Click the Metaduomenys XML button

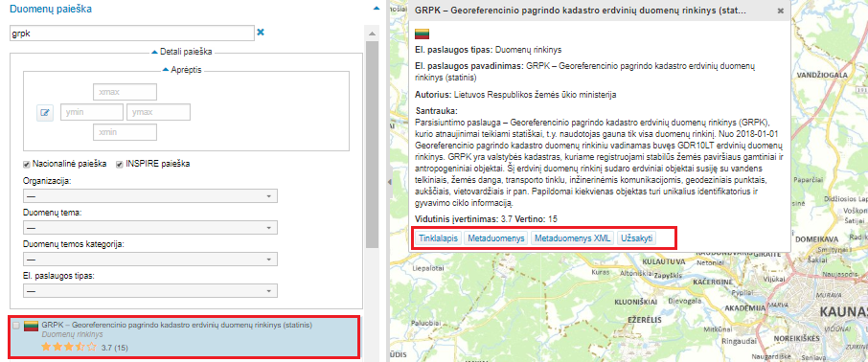click(573, 238)
